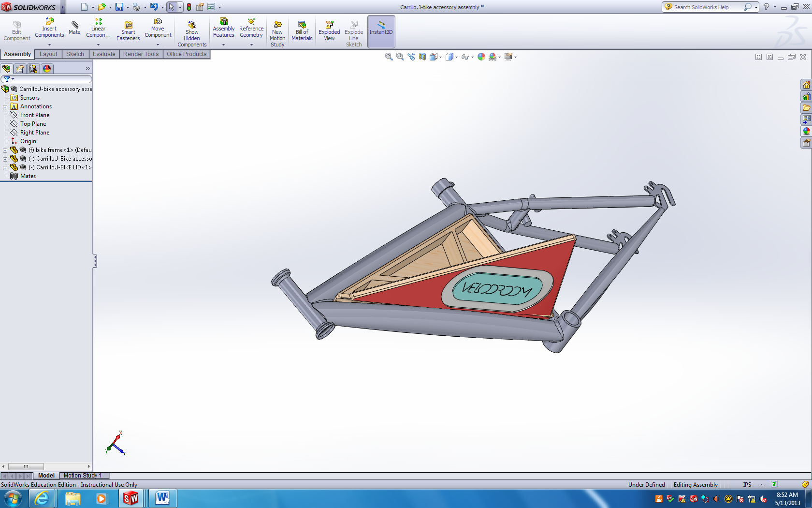Click the IPS unit system status button

[x=747, y=484]
